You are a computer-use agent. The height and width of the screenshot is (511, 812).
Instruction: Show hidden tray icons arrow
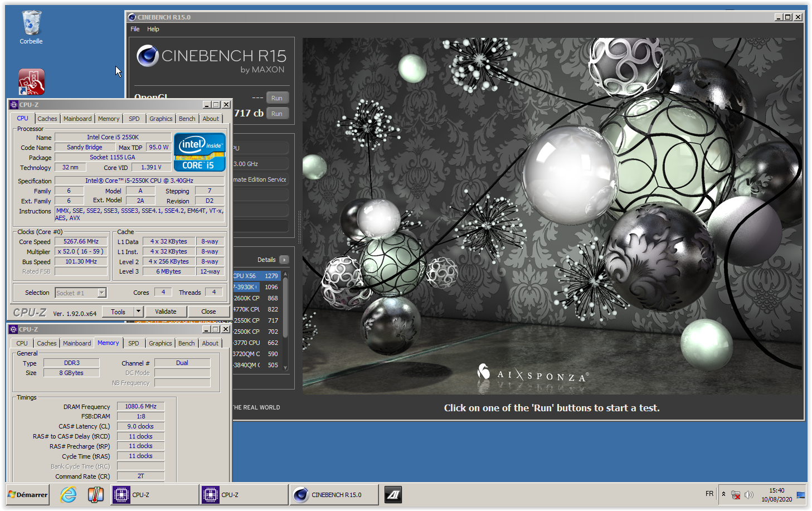pos(723,494)
